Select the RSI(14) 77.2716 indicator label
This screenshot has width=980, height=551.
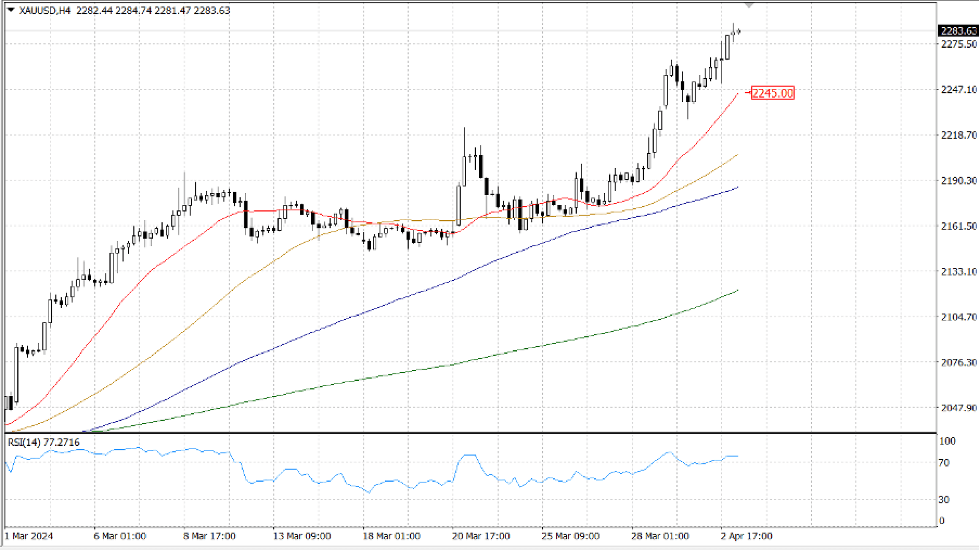coord(43,442)
